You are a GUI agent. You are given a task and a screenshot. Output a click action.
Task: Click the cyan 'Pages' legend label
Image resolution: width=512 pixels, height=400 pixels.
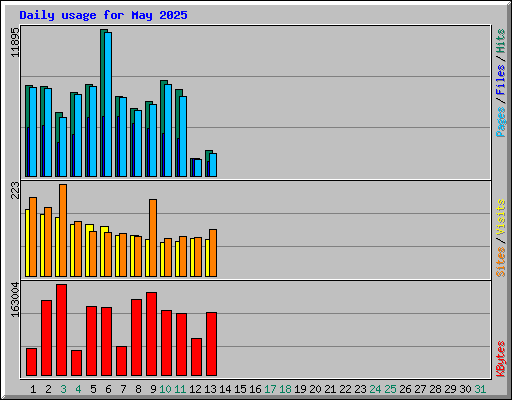coord(501,122)
